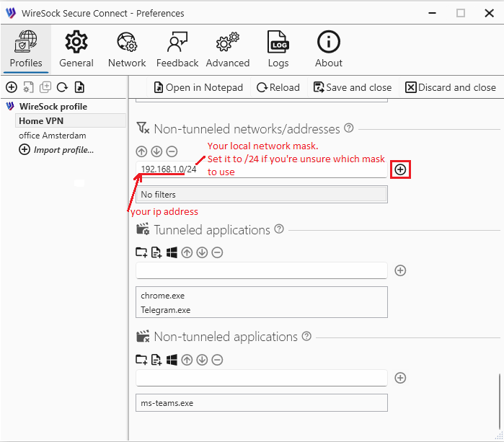
Task: Switch to the General preferences tab
Action: (76, 49)
